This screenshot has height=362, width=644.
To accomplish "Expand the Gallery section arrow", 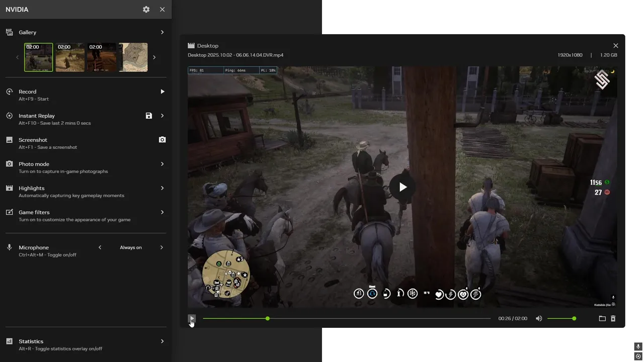I will [x=162, y=32].
